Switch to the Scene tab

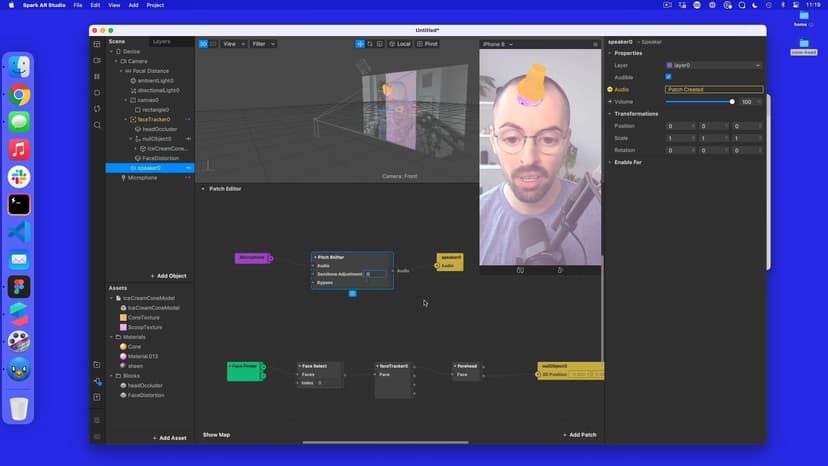pos(117,41)
